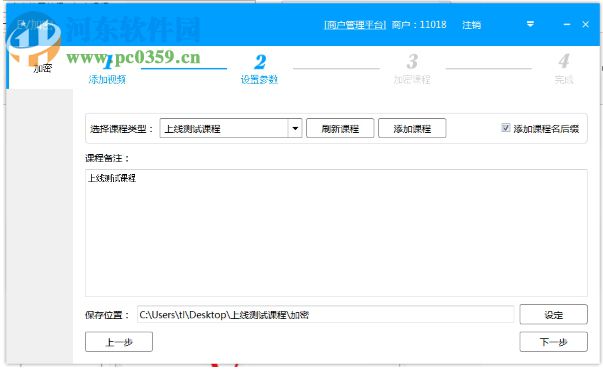Expand the course type dropdown arrow
The width and height of the screenshot is (603, 375).
[295, 128]
